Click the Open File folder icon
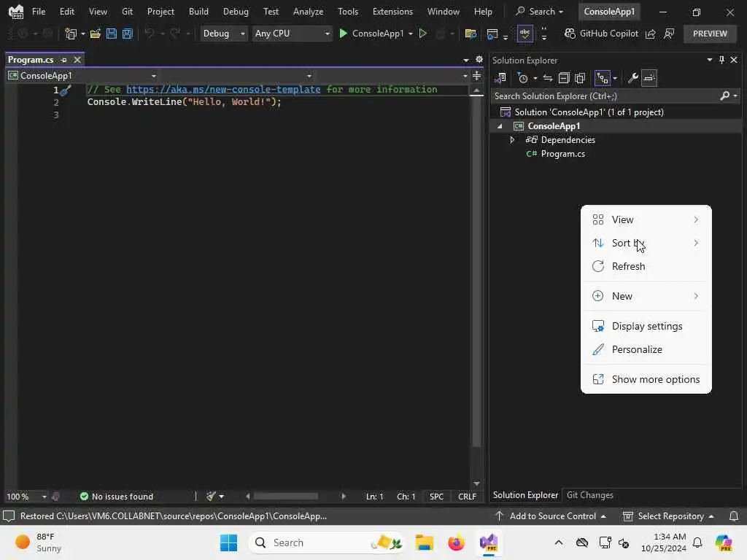The width and height of the screenshot is (747, 560). click(x=96, y=34)
